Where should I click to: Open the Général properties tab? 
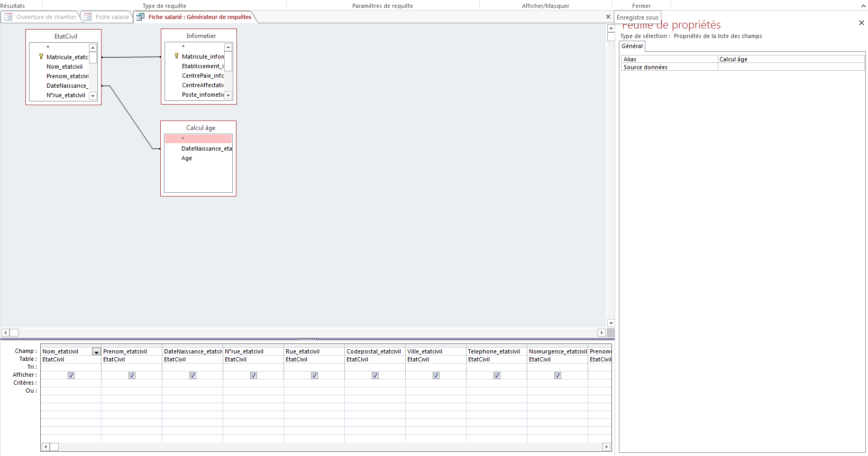(632, 46)
